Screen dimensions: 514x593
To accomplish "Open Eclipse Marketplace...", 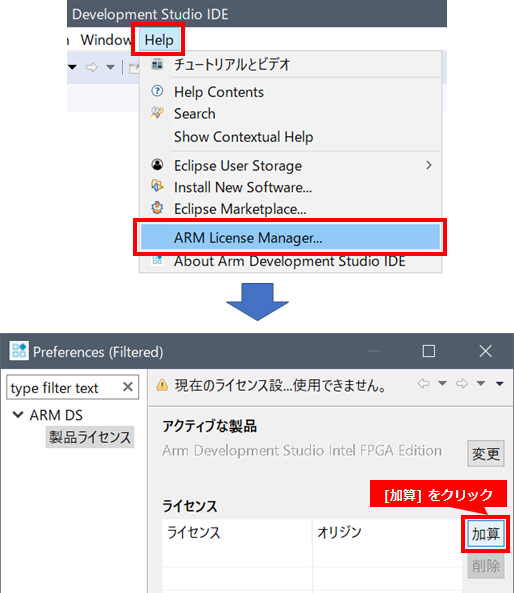I will tap(290, 209).
